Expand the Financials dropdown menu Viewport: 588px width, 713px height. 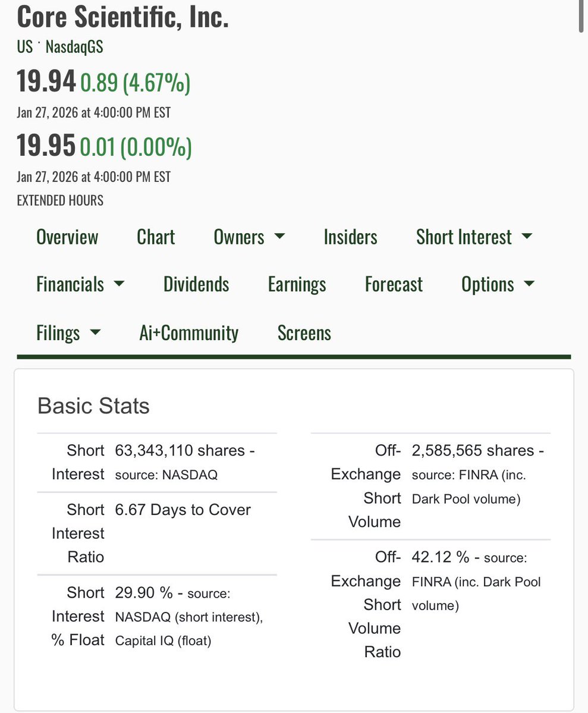point(80,284)
